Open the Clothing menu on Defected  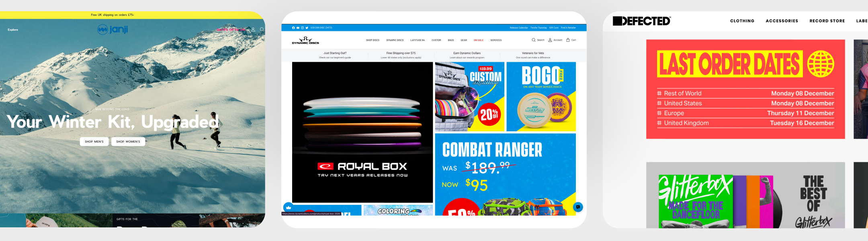pos(742,21)
